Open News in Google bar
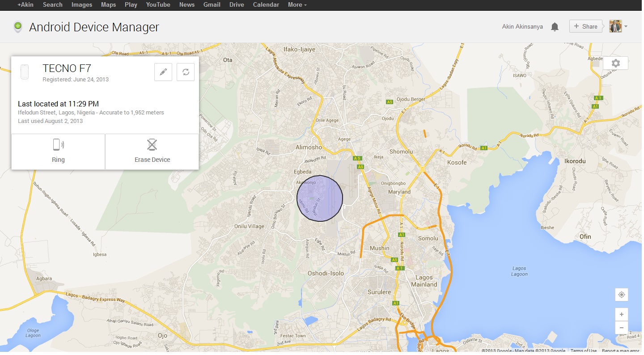The height and width of the screenshot is (355, 644). [187, 4]
